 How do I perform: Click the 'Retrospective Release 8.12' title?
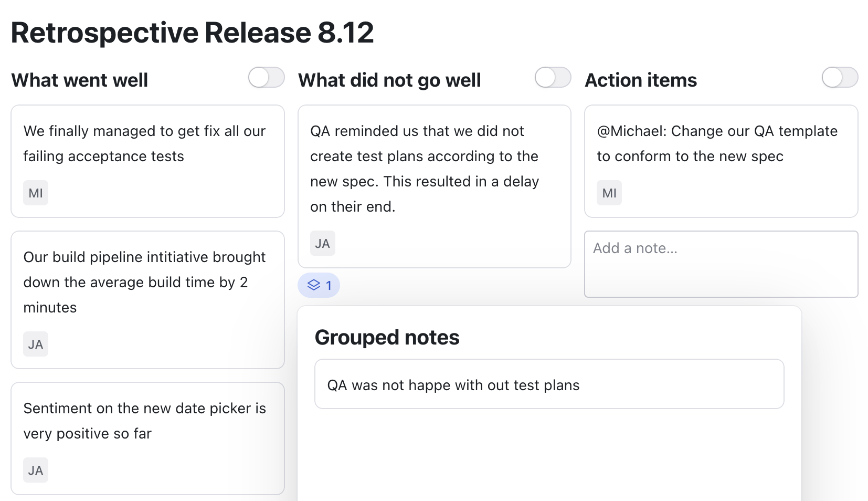pyautogui.click(x=192, y=33)
